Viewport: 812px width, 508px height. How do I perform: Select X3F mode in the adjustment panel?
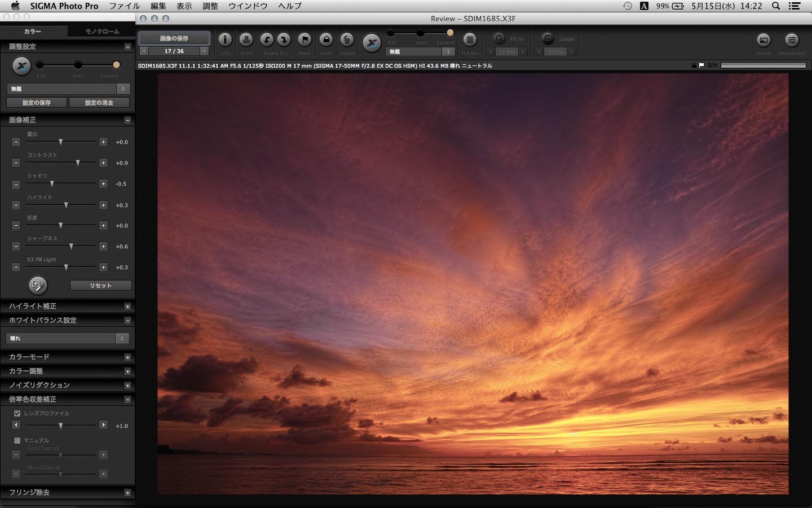tap(40, 65)
